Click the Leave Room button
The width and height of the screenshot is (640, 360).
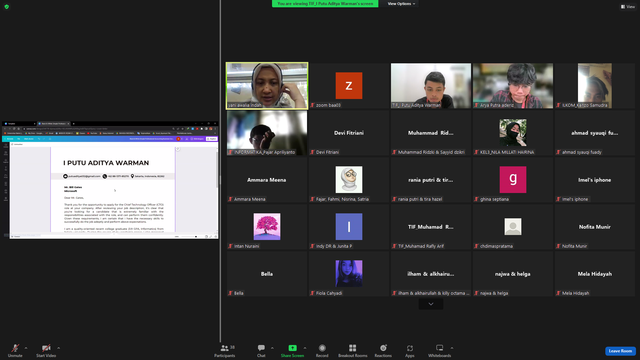tap(620, 351)
